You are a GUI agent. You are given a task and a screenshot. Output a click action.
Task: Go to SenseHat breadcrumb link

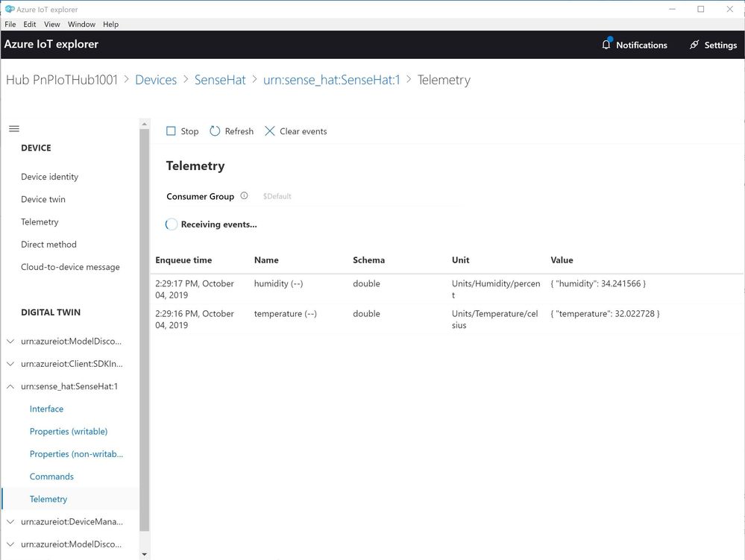[x=220, y=80]
